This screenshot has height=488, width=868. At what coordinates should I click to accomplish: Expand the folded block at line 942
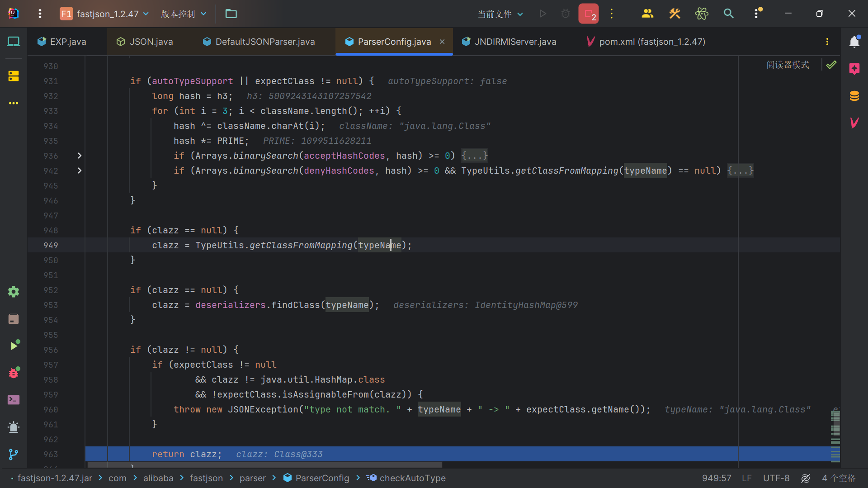click(80, 171)
